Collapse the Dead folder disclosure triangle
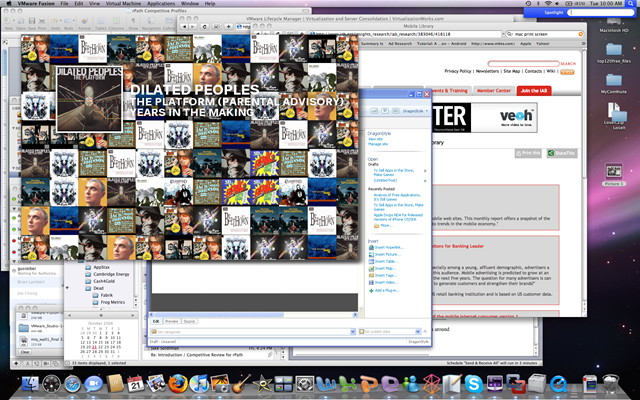 pos(67,288)
